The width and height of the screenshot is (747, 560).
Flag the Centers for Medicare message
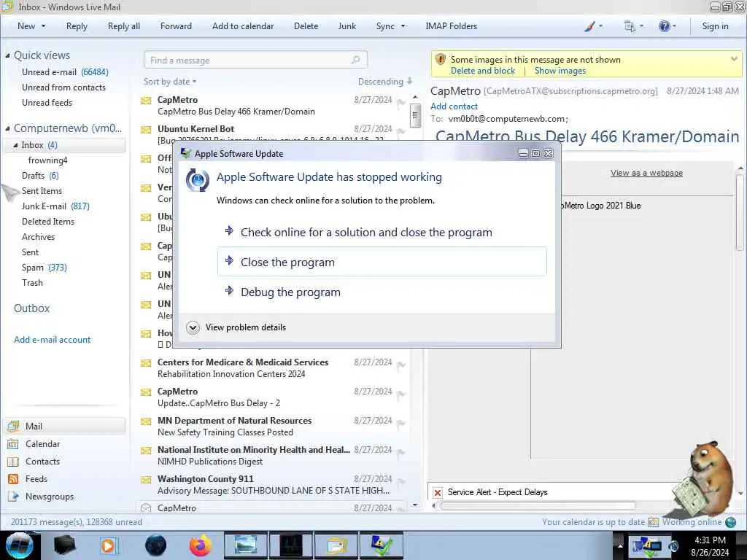(x=400, y=365)
